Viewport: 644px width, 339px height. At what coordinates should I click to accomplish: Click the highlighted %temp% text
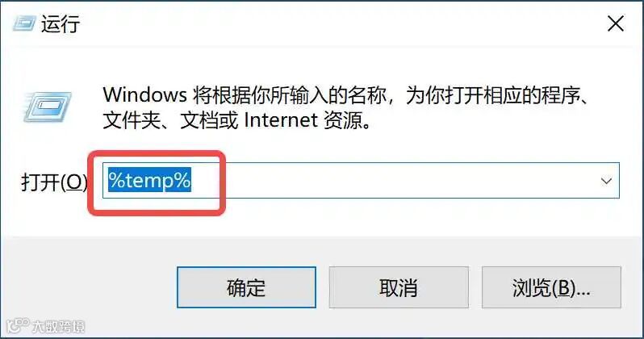pyautogui.click(x=149, y=180)
